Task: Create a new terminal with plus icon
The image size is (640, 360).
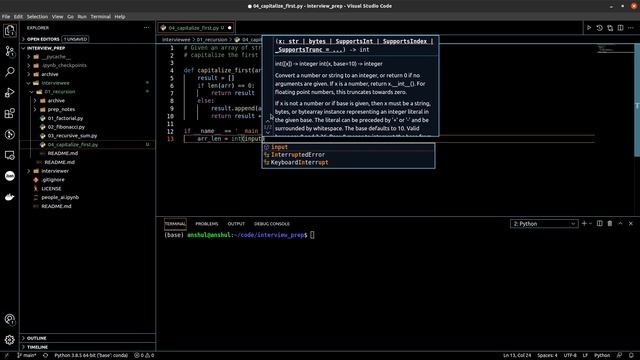Action: pyautogui.click(x=584, y=224)
